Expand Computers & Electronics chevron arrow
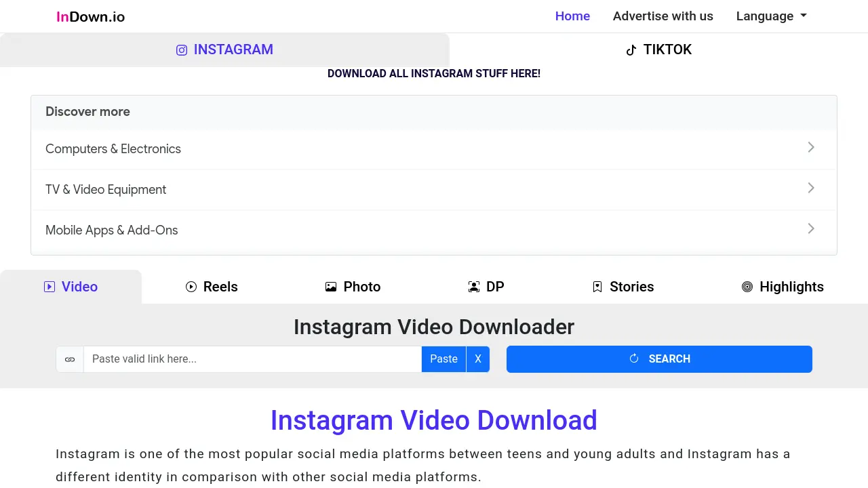The height and width of the screenshot is (488, 868). pyautogui.click(x=811, y=147)
